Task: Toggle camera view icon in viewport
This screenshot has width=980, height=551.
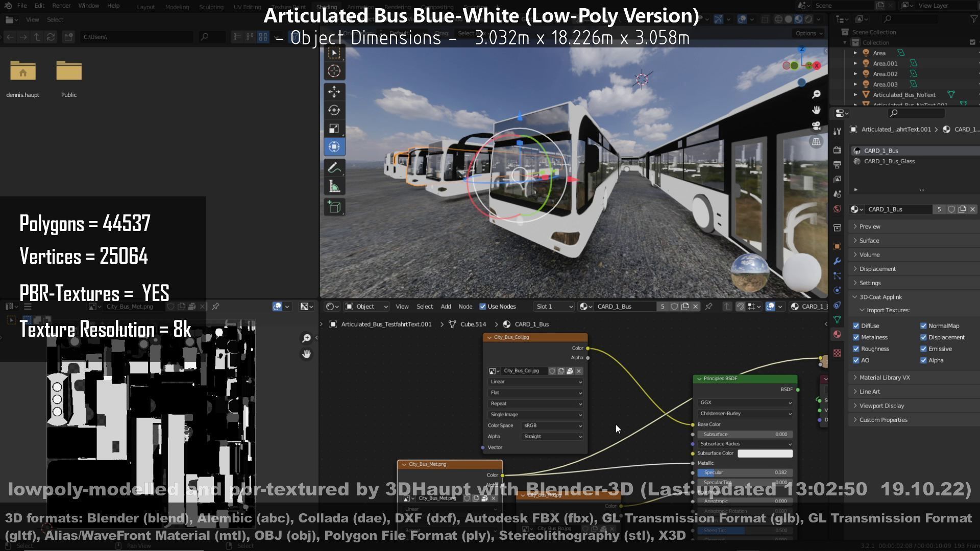Action: point(816,126)
